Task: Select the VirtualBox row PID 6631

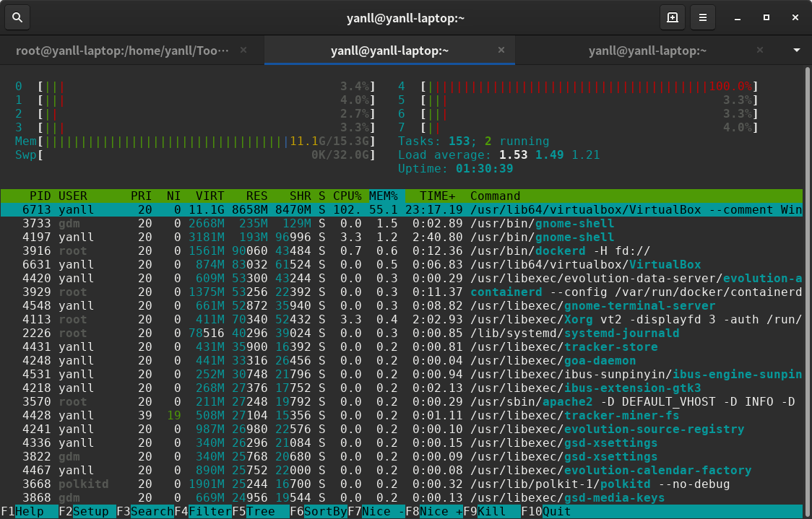Action: 402,264
